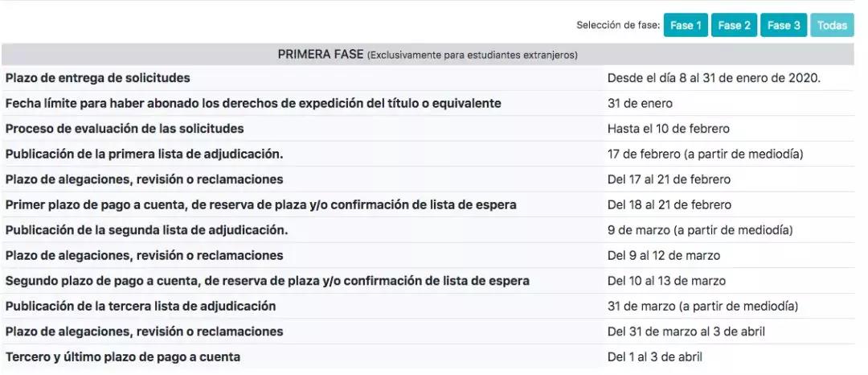Click the 'Hasta el 10 de febrero' date
The width and height of the screenshot is (868, 375).
[x=668, y=129]
